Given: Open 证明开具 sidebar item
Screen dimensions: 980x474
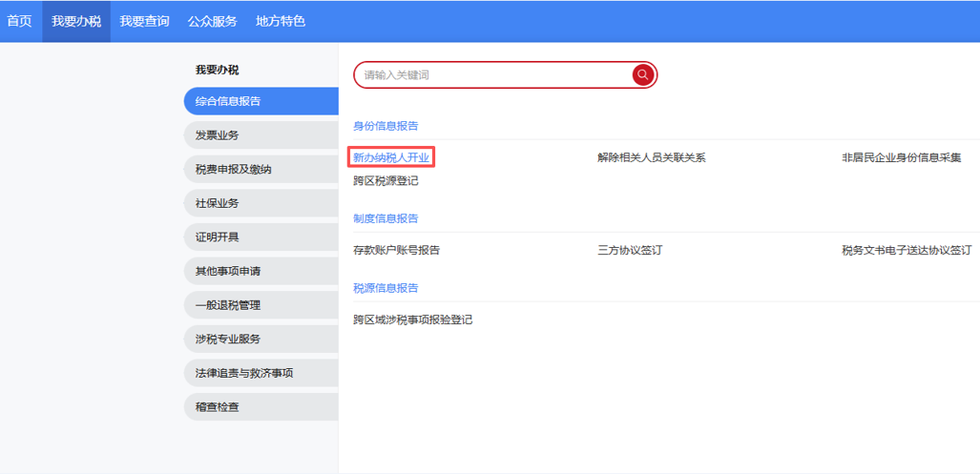Looking at the screenshot, I should [261, 237].
